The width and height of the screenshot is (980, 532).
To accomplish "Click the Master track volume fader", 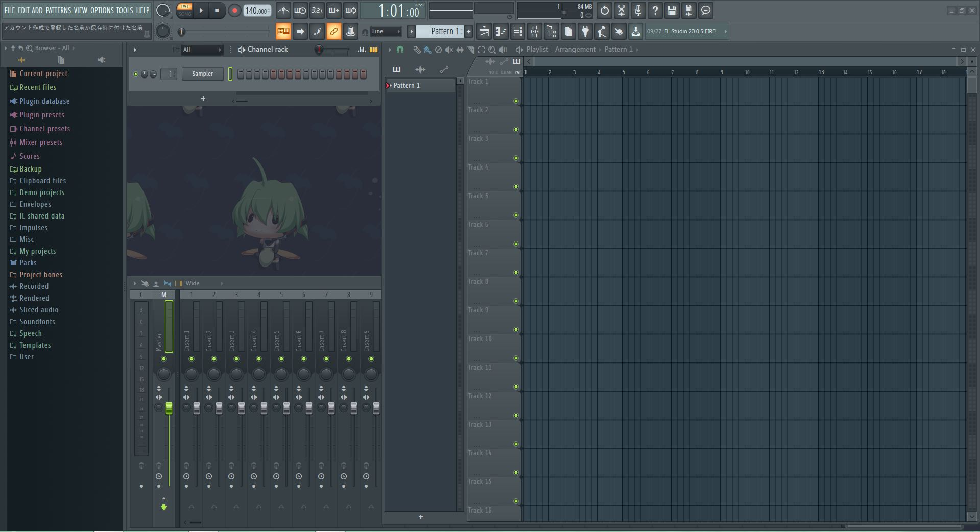I will click(x=169, y=407).
